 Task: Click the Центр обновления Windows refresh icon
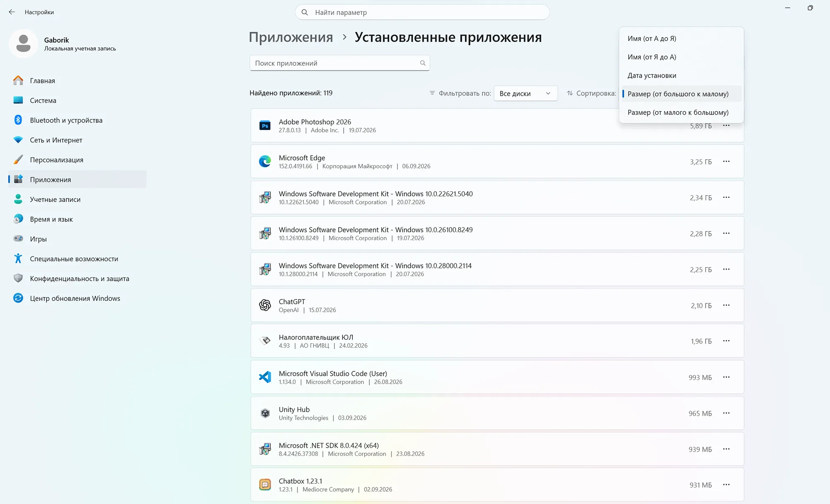pyautogui.click(x=18, y=298)
